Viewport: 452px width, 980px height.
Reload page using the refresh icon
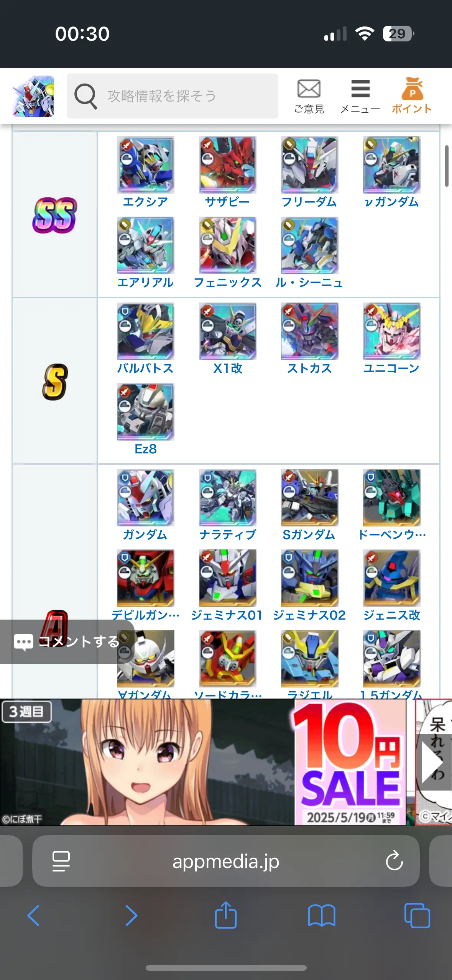(x=394, y=861)
